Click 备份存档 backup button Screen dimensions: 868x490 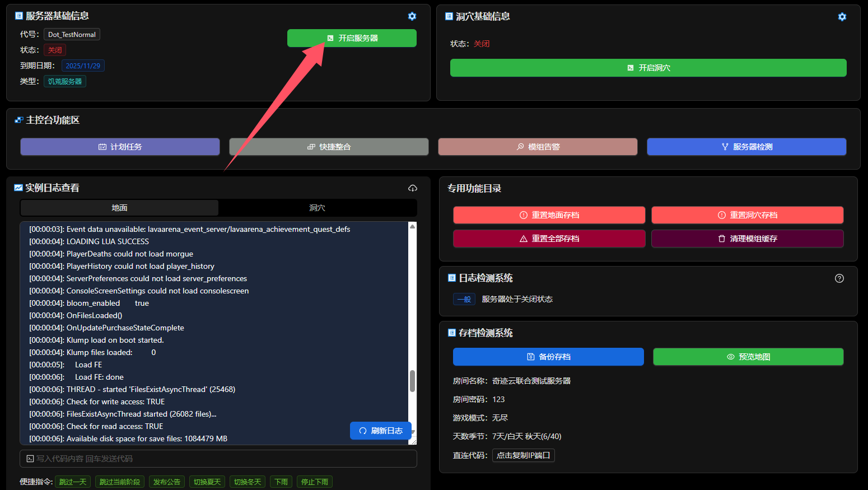(549, 357)
